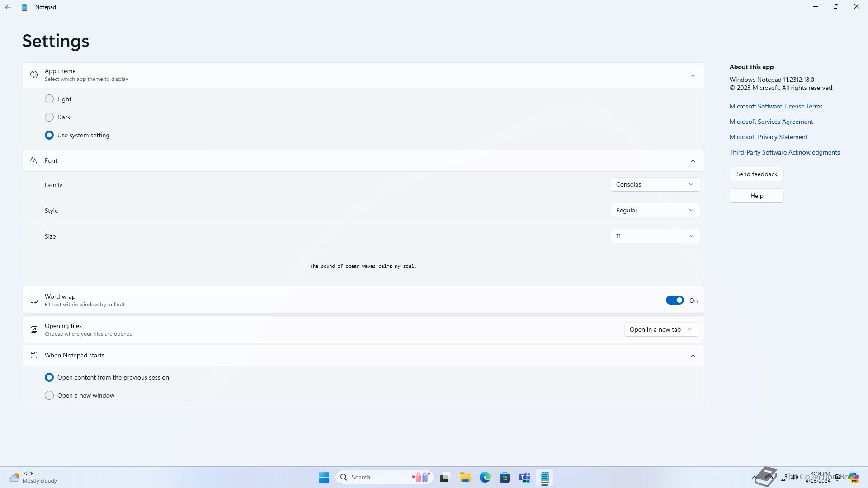Open the Microsoft Privacy Statement link
The image size is (868, 488).
click(x=768, y=137)
